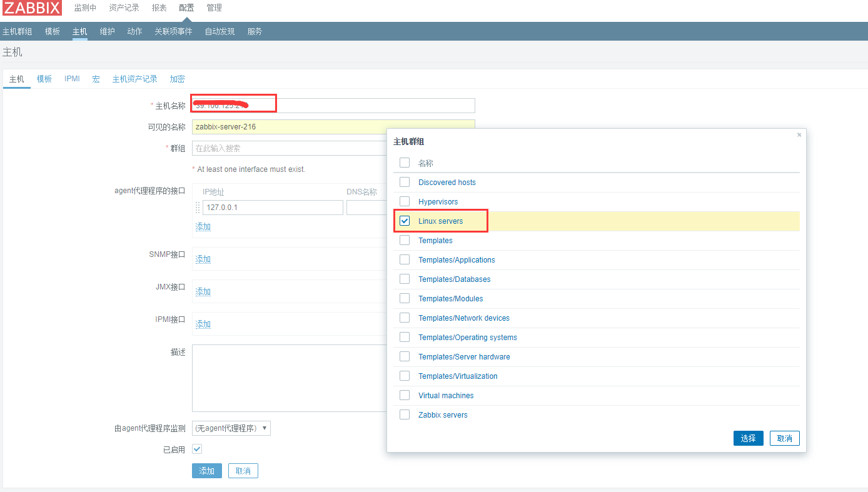Open the Linux servers group link
The width and height of the screenshot is (868, 492).
coord(441,221)
